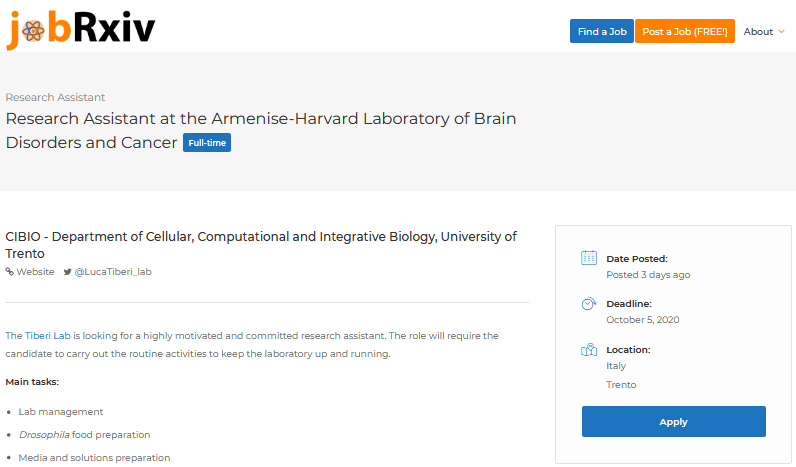796x467 pixels.
Task: Click the 'Trento' location text
Action: click(621, 385)
